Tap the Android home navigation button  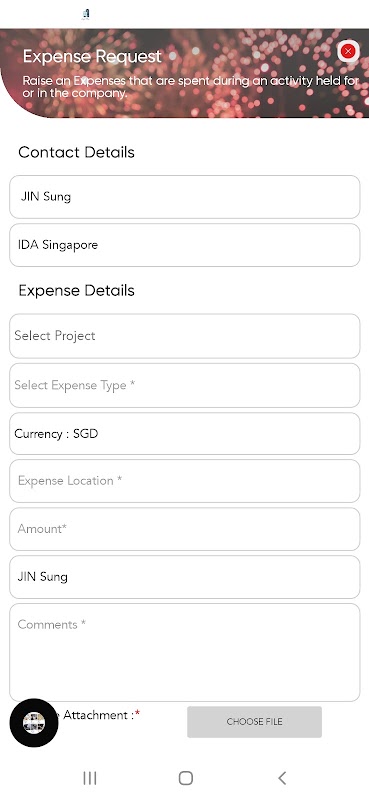(186, 778)
